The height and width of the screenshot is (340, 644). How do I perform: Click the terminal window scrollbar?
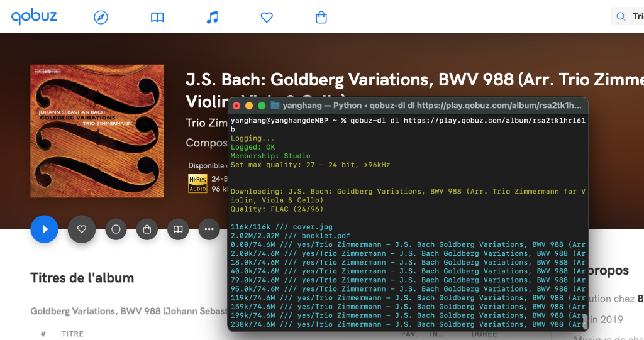pyautogui.click(x=584, y=321)
